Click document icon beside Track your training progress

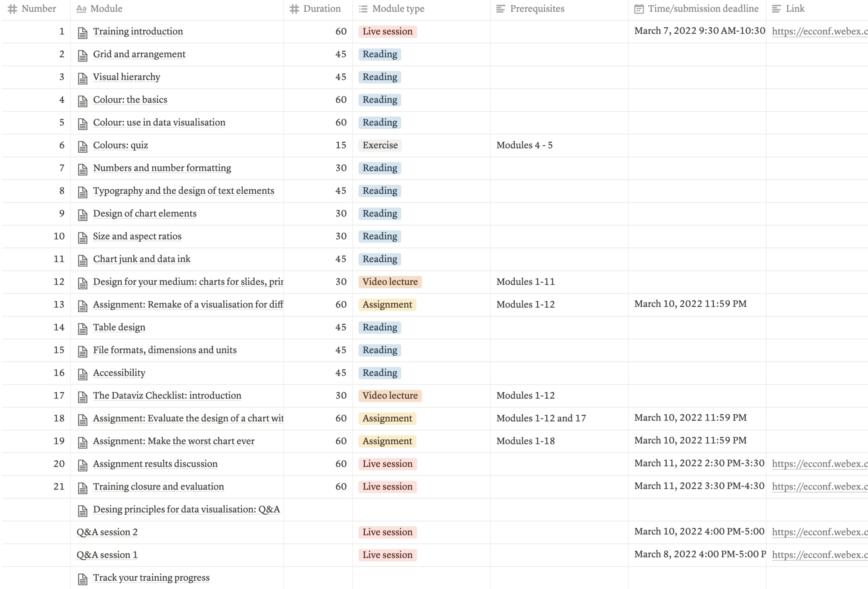click(x=82, y=579)
